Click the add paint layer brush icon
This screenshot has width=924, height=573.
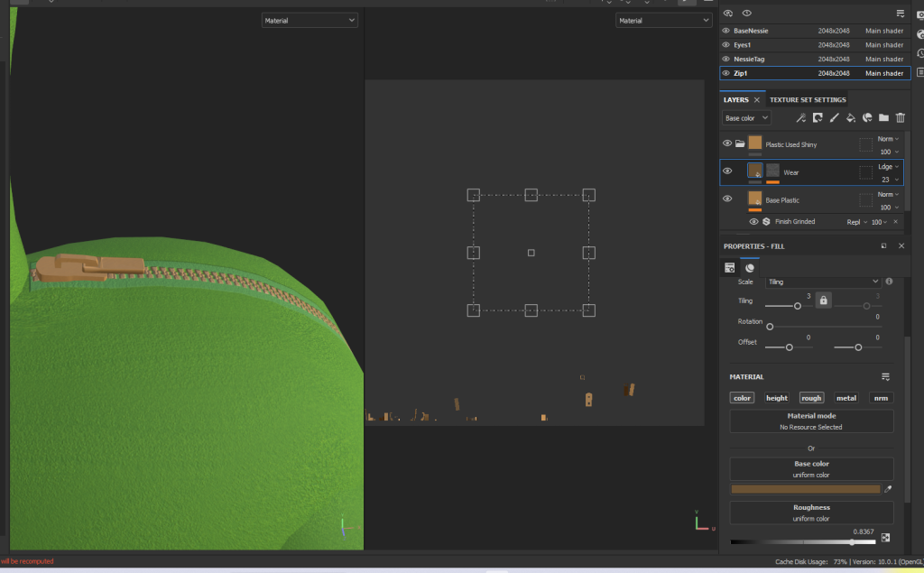[x=834, y=118]
